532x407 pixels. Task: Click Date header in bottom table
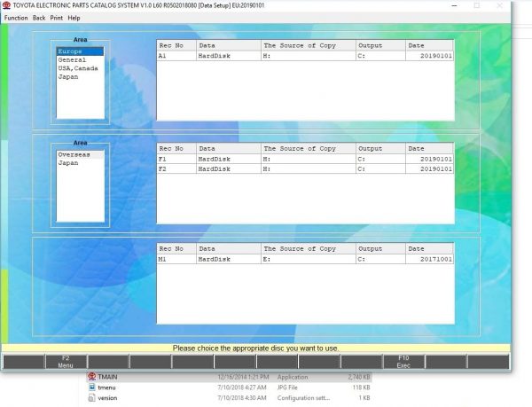429,248
